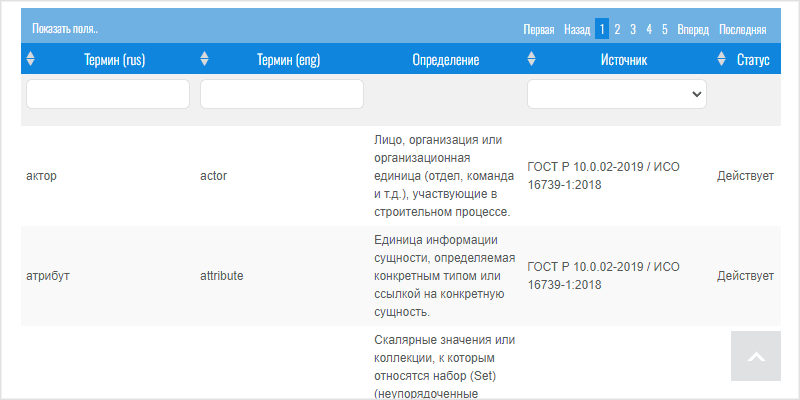Screen dimensions: 800x400
Task: Click Термин (eng) column header
Action: 289,60
